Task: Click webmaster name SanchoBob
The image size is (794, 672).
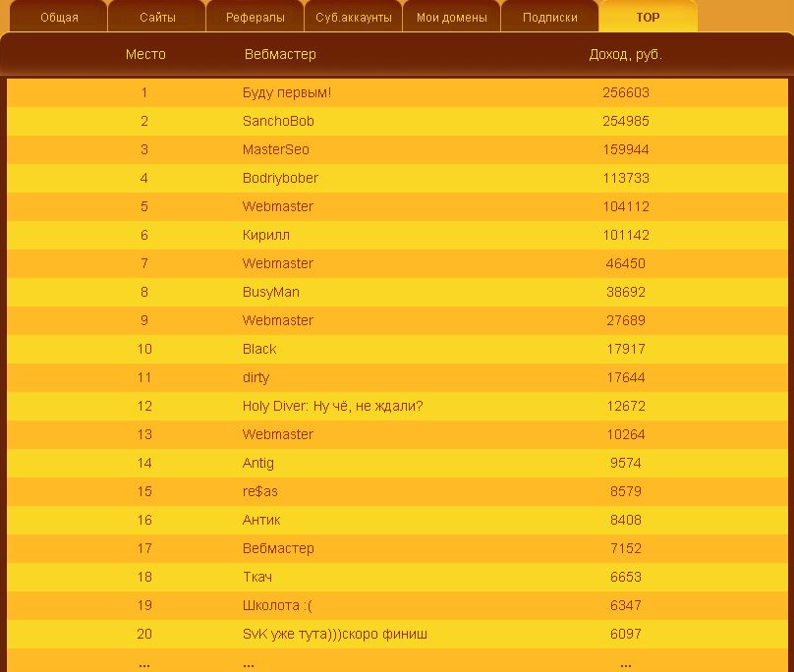Action: (x=278, y=121)
